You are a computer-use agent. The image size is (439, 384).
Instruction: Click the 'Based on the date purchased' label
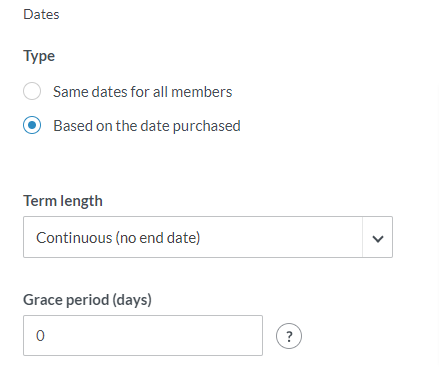pyautogui.click(x=147, y=126)
